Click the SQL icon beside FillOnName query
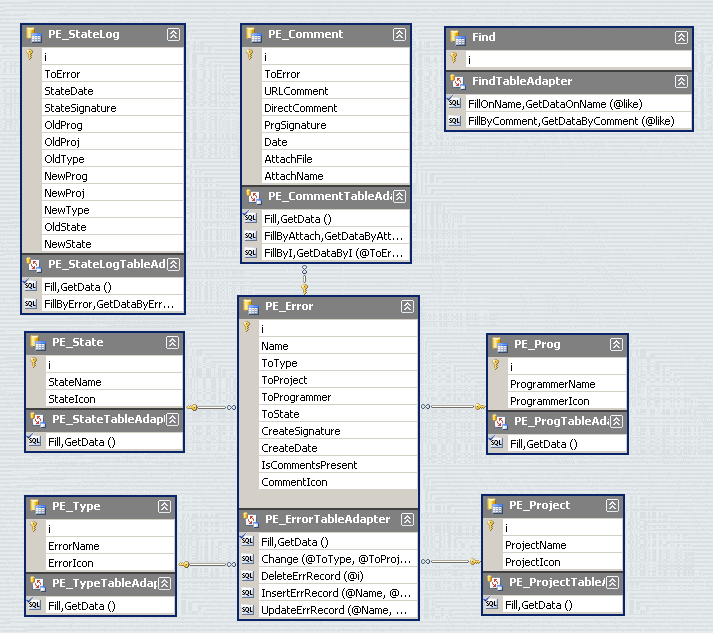The width and height of the screenshot is (713, 633). [454, 103]
